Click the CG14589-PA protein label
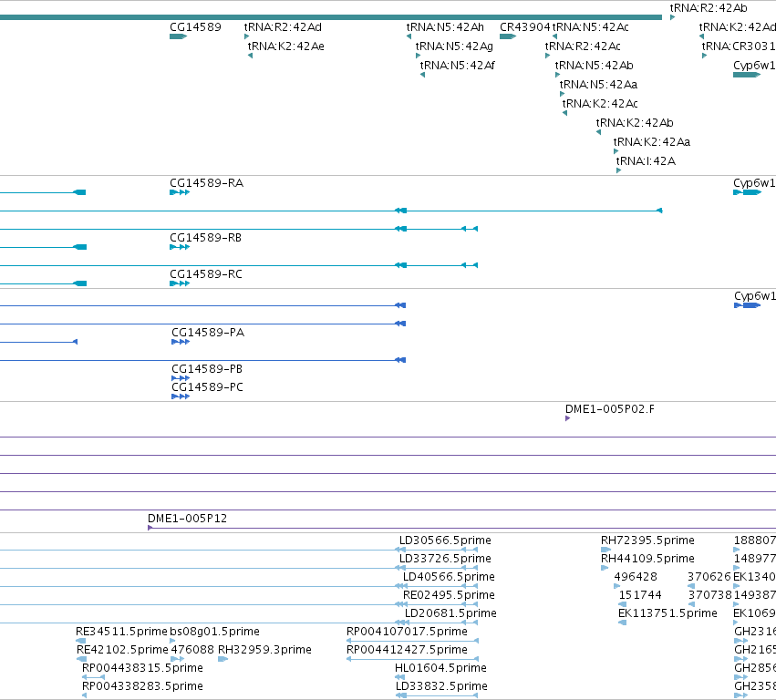The width and height of the screenshot is (776, 700). 208,333
